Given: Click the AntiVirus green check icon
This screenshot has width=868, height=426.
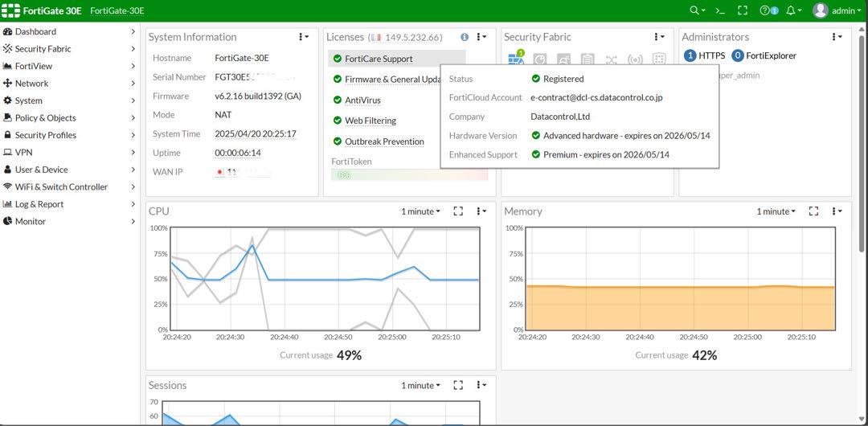Looking at the screenshot, I should (x=337, y=100).
